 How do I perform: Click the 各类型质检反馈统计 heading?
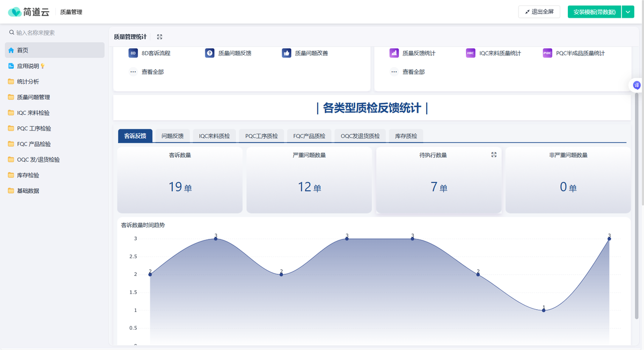(372, 108)
